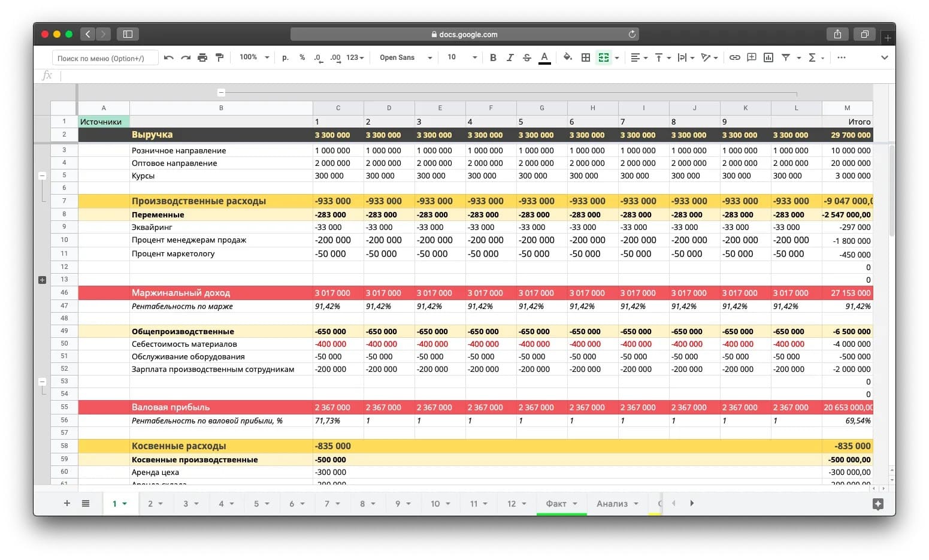Toggle merge cells

pyautogui.click(x=604, y=57)
